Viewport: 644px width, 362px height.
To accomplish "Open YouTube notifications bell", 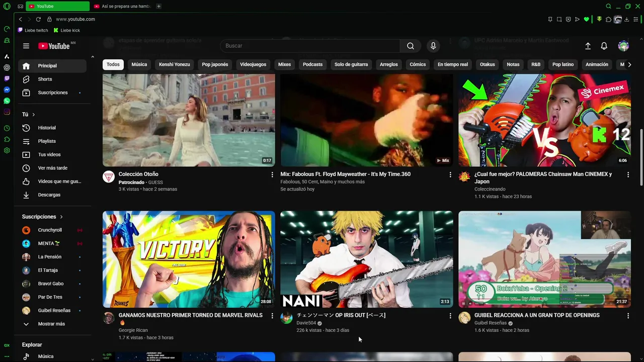I will [604, 46].
